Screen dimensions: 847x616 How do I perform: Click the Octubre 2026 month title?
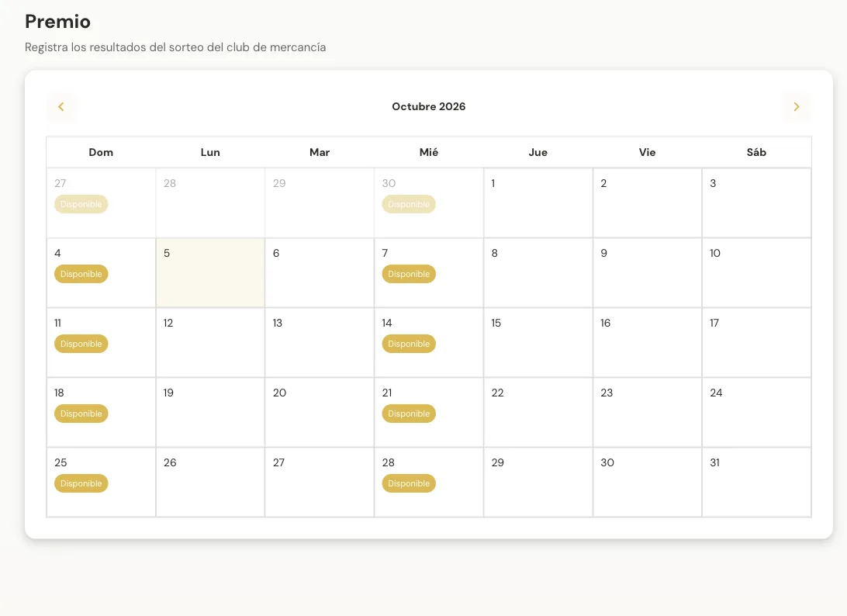(428, 106)
